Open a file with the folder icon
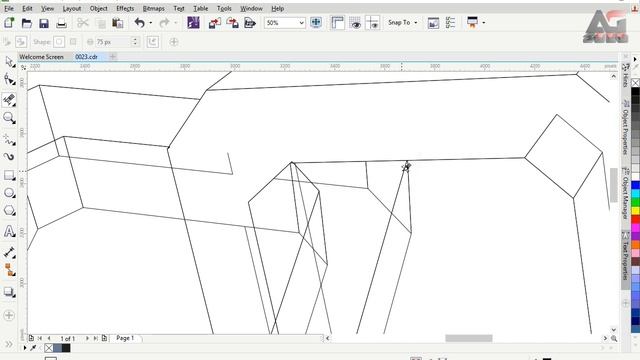 (x=27, y=23)
